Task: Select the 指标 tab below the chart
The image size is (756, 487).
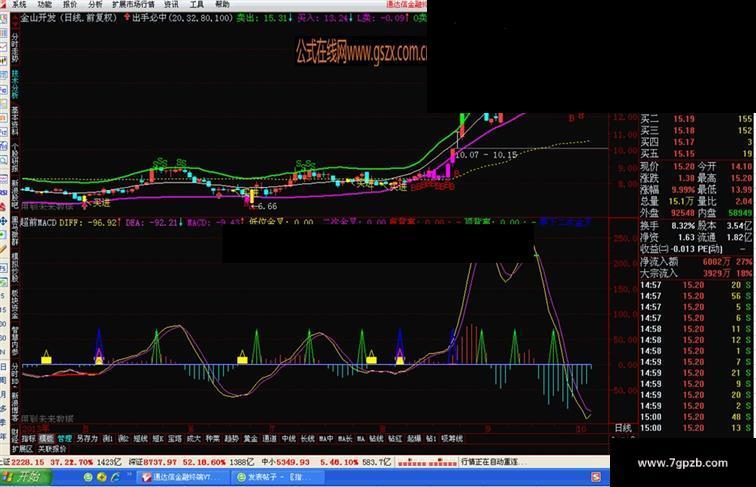Action: (x=29, y=439)
